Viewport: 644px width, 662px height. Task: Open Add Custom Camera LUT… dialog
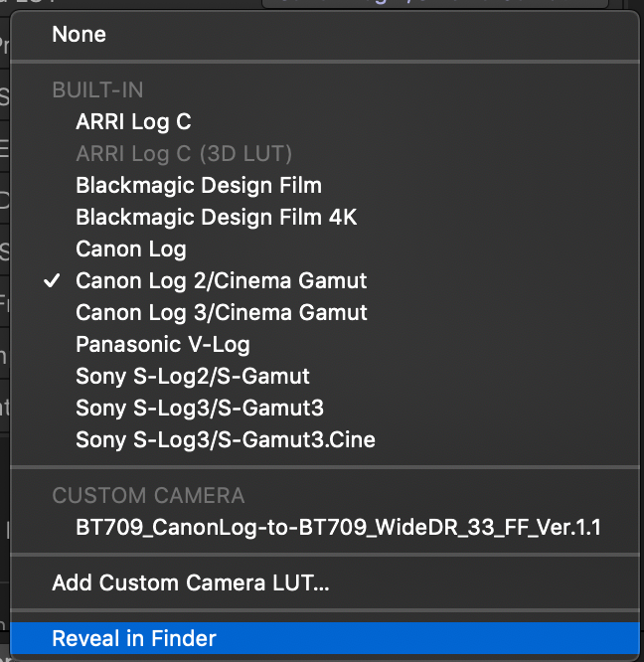pos(191,582)
